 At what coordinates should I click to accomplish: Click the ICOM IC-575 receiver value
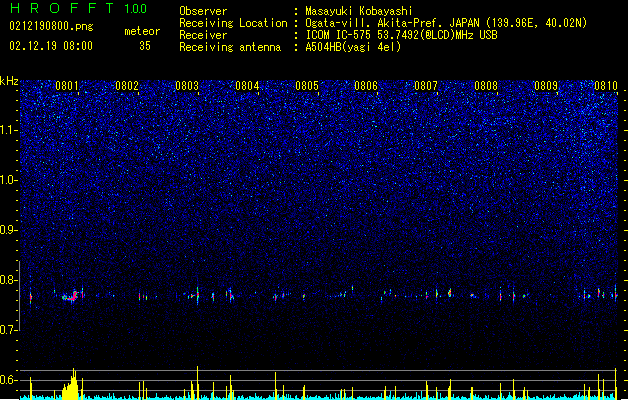tap(401, 35)
